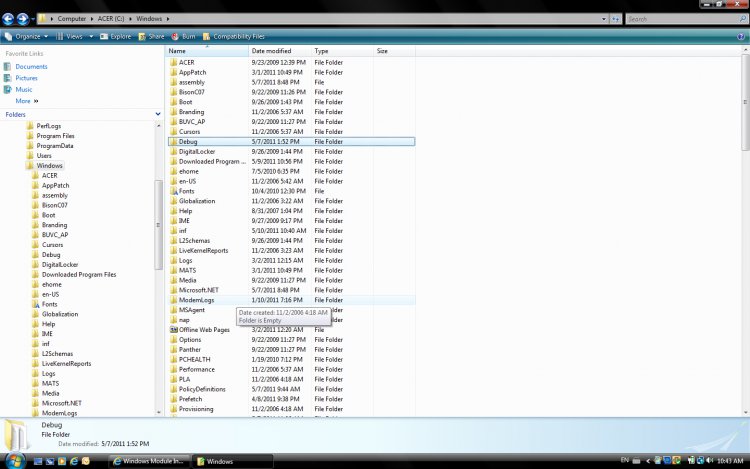Image resolution: width=750 pixels, height=469 pixels.
Task: Click folder icon of LiveKernelReports in file list
Action: point(174,250)
